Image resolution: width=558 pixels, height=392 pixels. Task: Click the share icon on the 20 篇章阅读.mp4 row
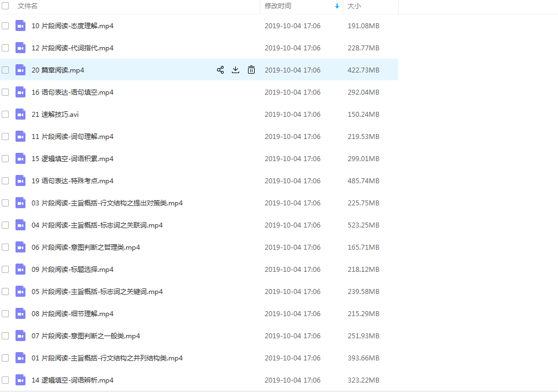tap(220, 70)
